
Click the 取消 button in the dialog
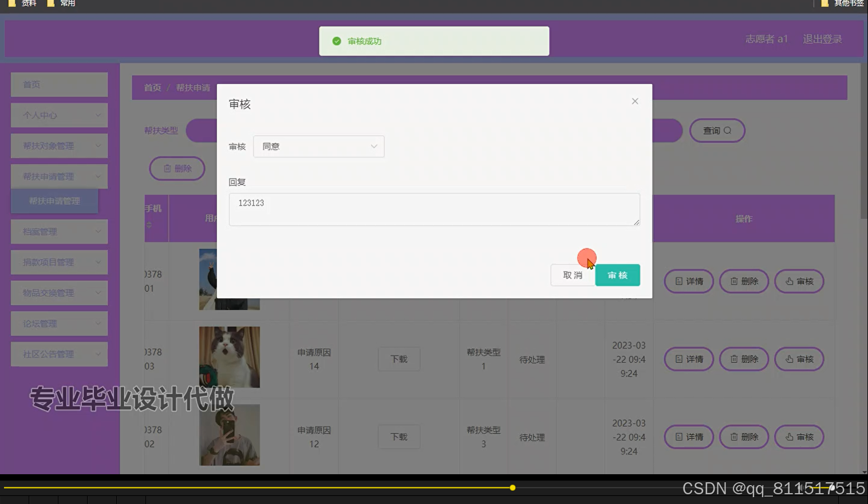tap(573, 275)
